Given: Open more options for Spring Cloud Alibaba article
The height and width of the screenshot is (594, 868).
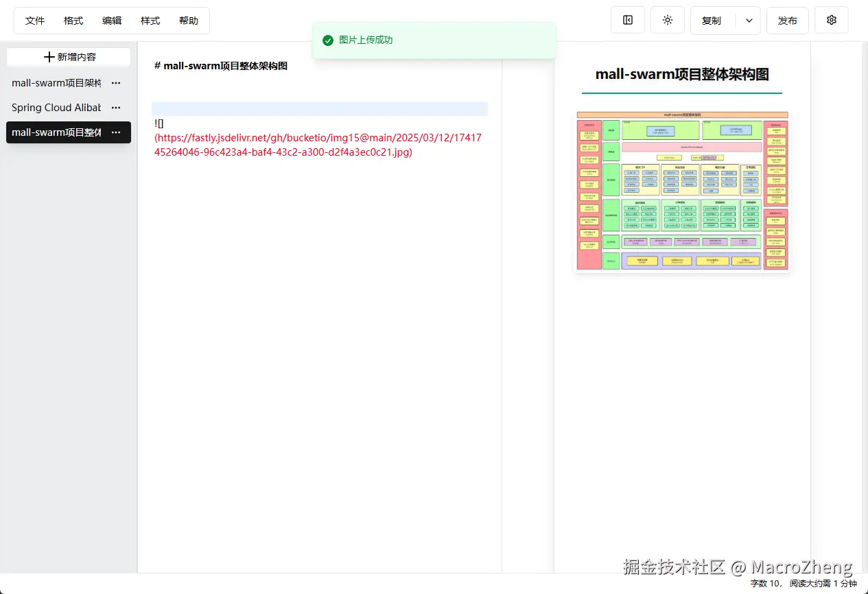Looking at the screenshot, I should point(116,108).
